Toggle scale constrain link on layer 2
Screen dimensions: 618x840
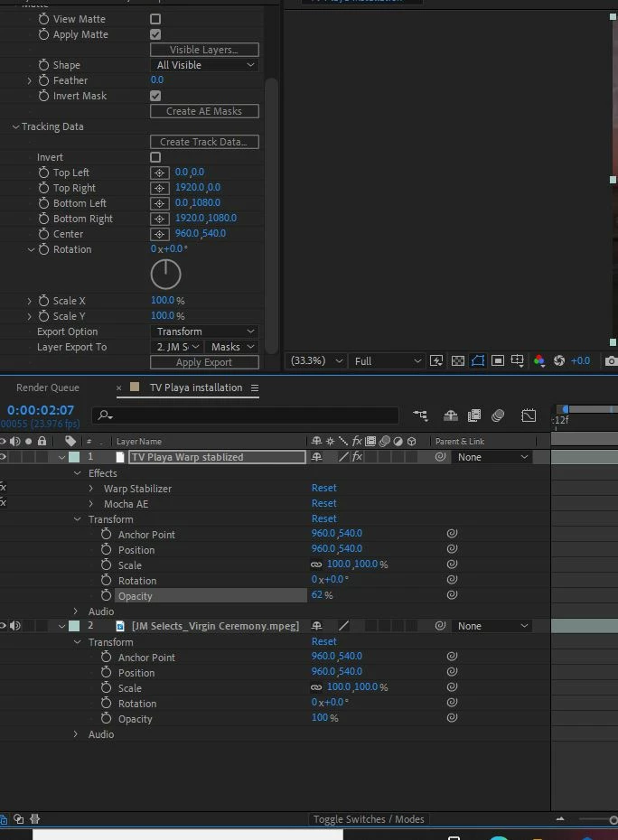tap(316, 687)
